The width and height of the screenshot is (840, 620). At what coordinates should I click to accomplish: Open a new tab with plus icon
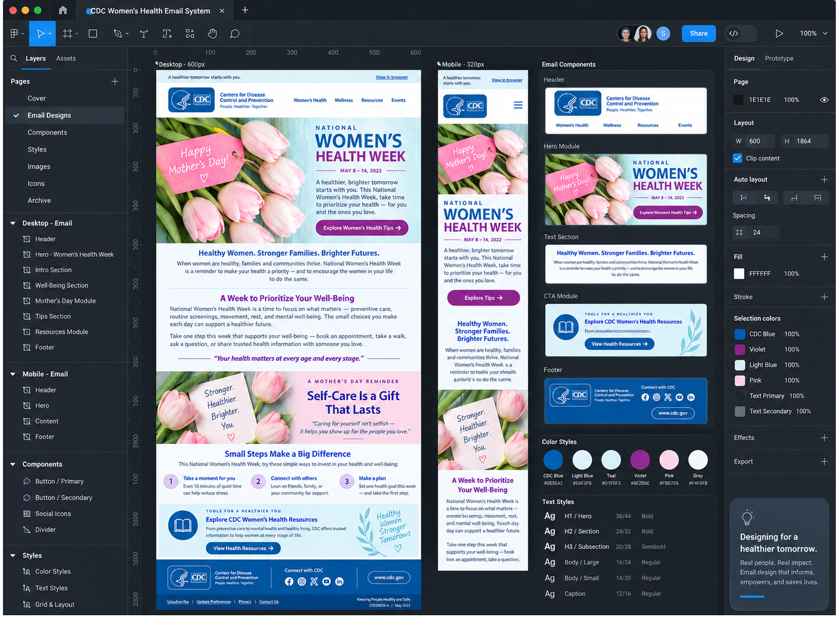[x=245, y=10]
